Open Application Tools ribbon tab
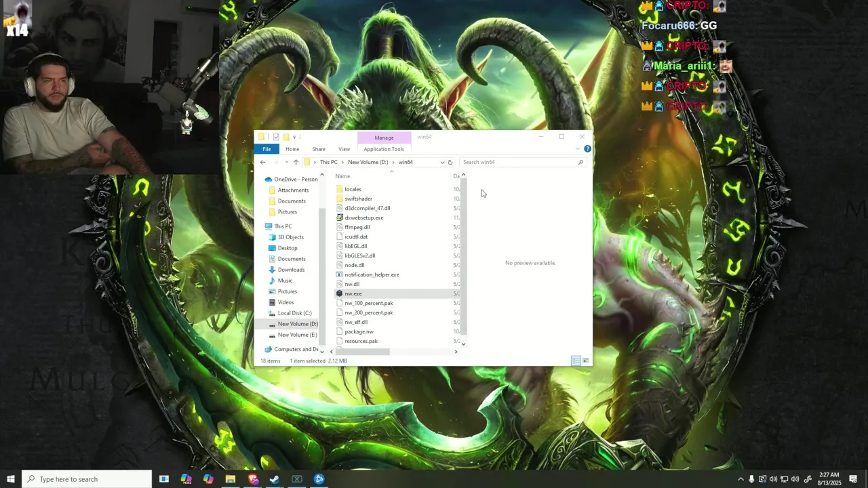The width and height of the screenshot is (868, 488). click(x=384, y=149)
